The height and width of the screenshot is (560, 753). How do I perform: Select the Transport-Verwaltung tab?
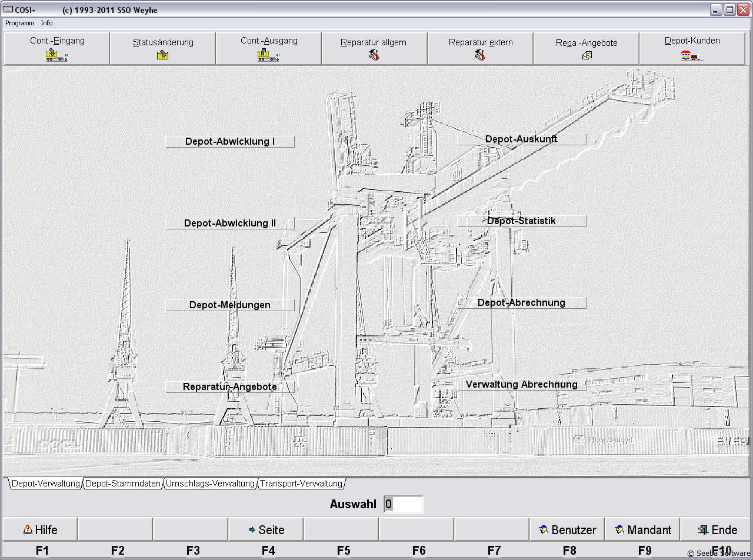[301, 484]
